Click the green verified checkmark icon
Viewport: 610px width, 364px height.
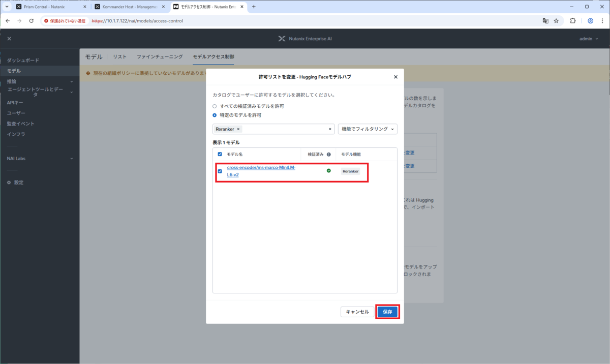(x=328, y=171)
